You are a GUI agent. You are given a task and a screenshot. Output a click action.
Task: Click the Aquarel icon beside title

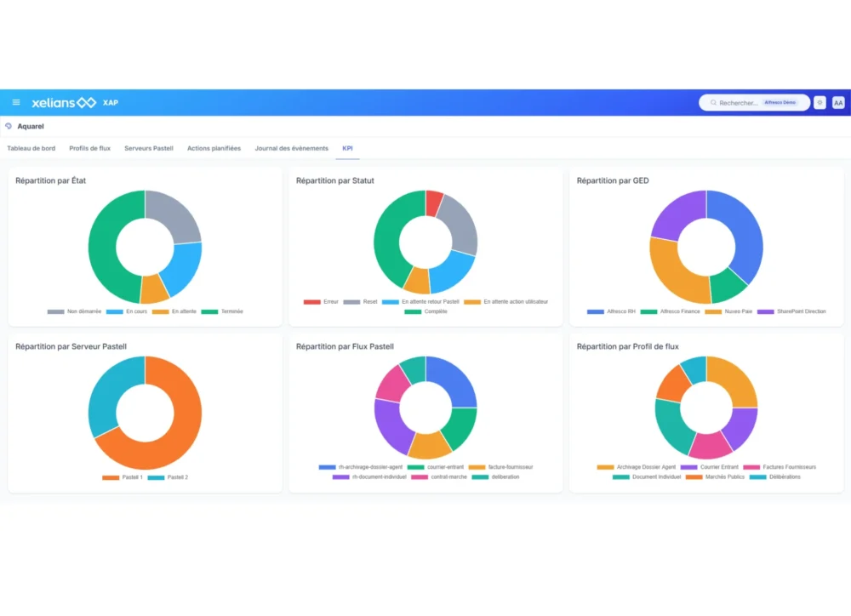click(9, 126)
